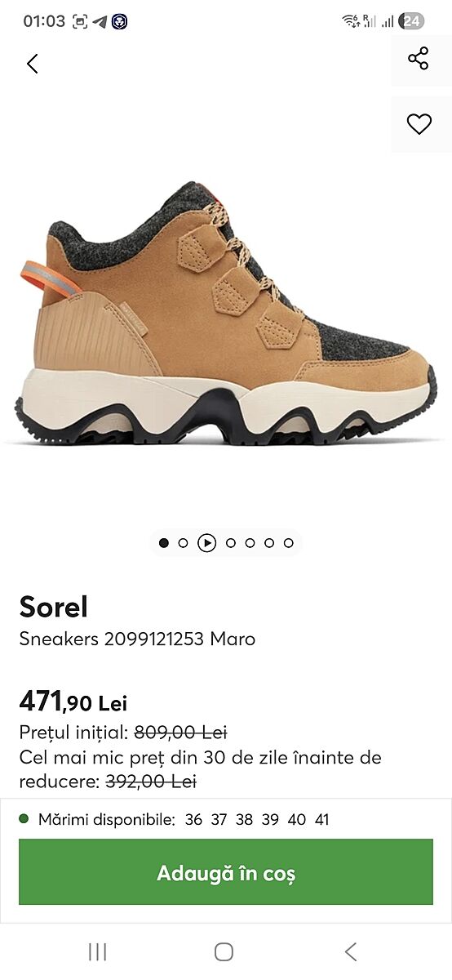
Task: Add to wishlist with heart icon
Action: click(x=419, y=124)
